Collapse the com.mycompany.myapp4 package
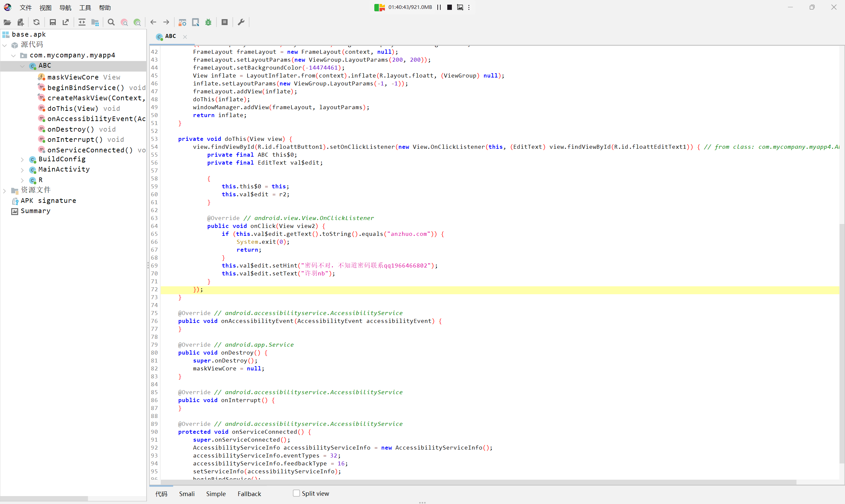This screenshot has height=504, width=845. (14, 55)
